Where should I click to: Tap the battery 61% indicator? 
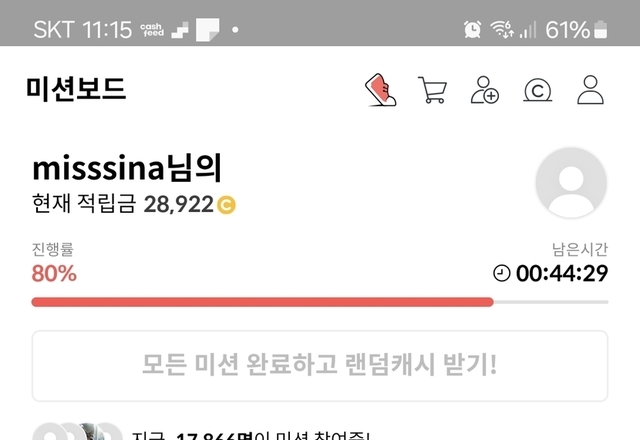(576, 30)
